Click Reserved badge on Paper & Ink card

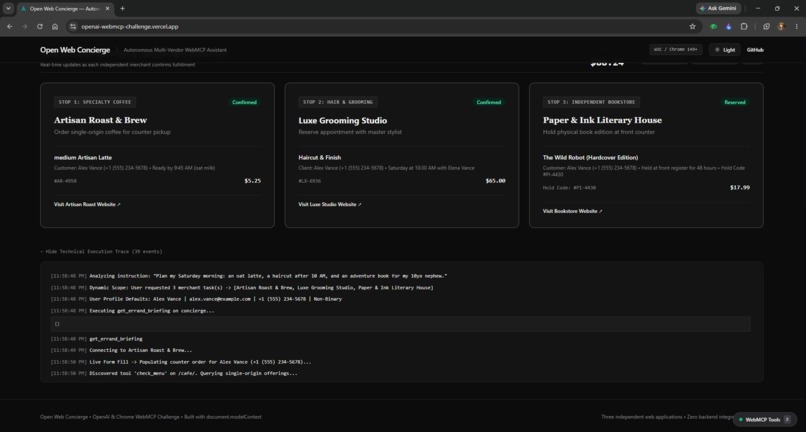[735, 102]
